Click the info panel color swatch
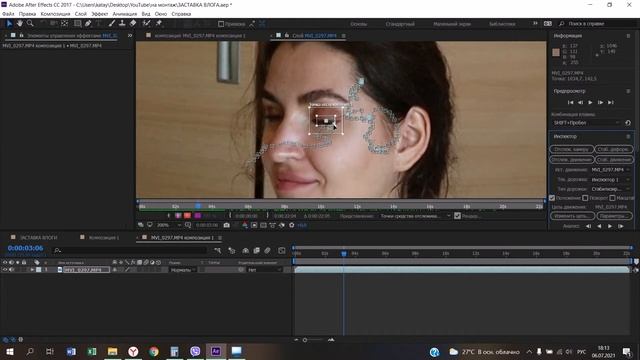This screenshot has height=360, width=640. (x=556, y=52)
